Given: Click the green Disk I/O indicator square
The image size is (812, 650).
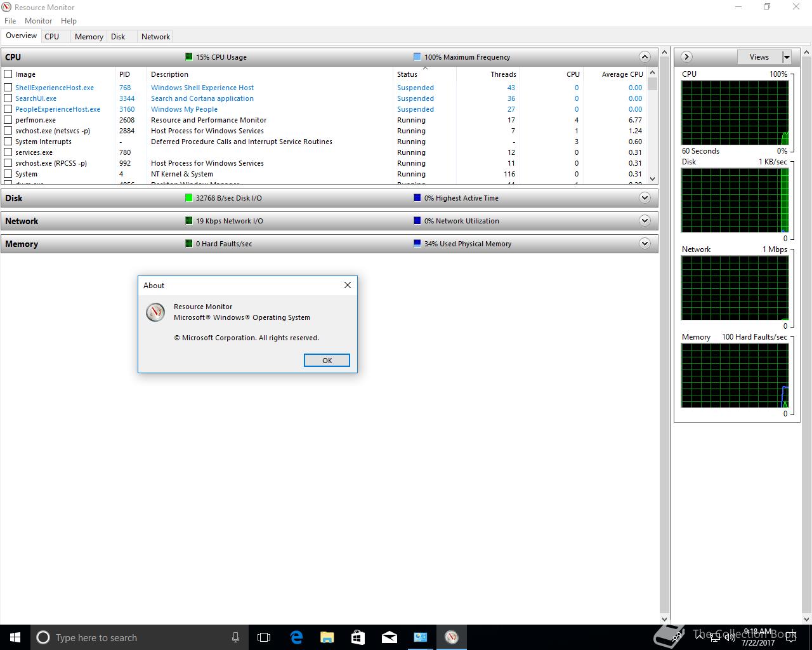Looking at the screenshot, I should click(188, 198).
